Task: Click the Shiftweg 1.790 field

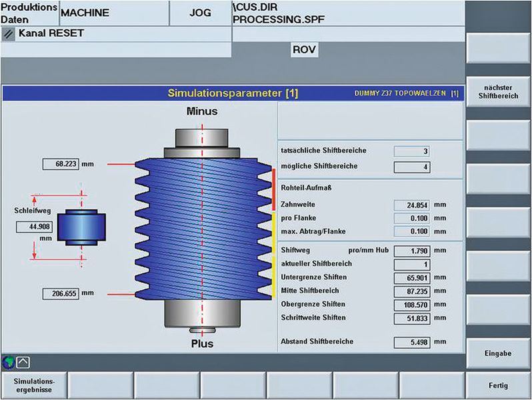Action: pos(412,251)
